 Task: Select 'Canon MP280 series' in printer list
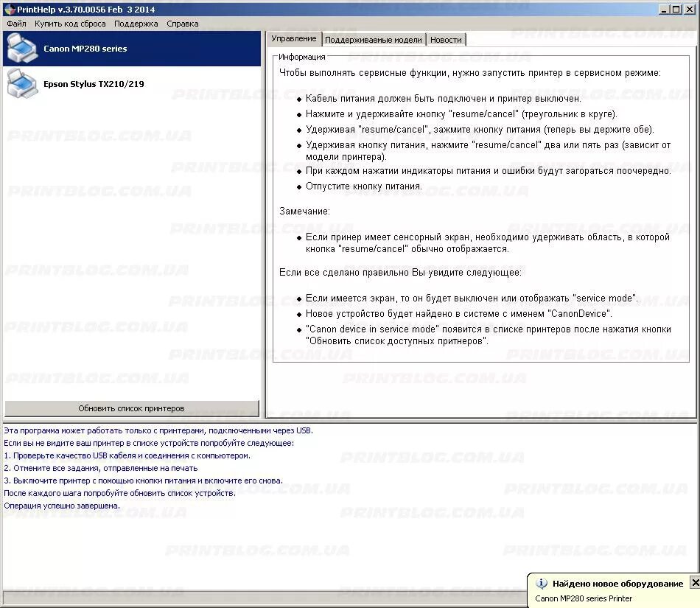pyautogui.click(x=132, y=49)
